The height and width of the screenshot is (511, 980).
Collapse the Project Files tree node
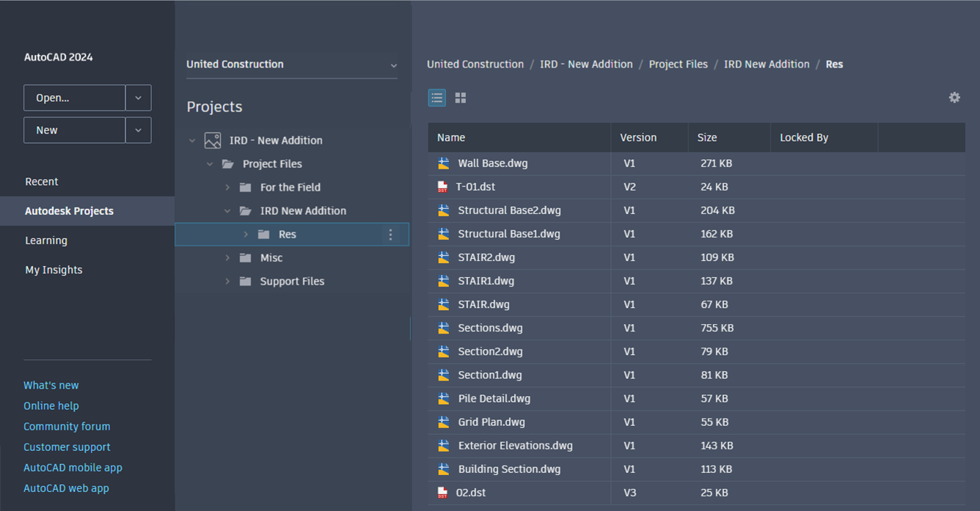(210, 164)
